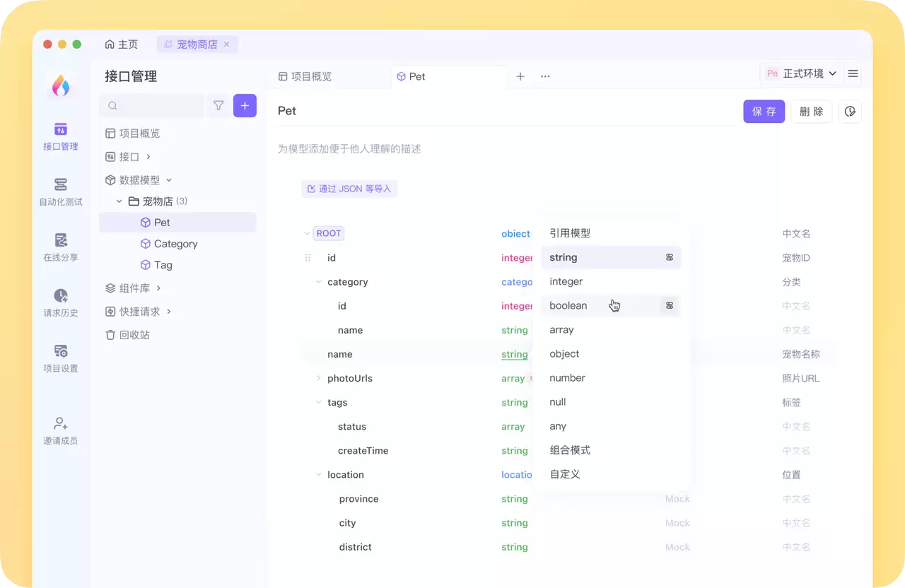The image size is (905, 588).
Task: Collapse the location field
Action: point(319,475)
